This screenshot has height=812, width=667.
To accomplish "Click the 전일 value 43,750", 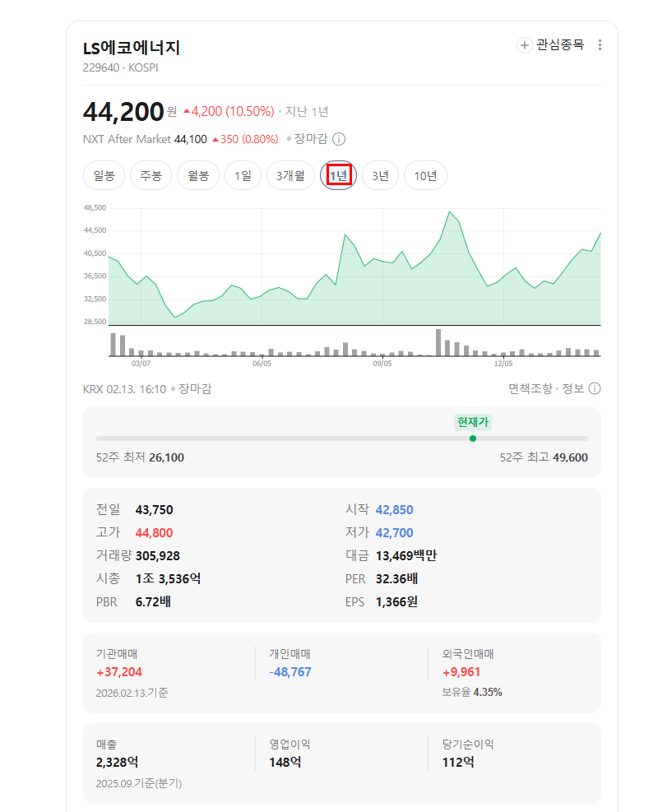I will pyautogui.click(x=155, y=509).
